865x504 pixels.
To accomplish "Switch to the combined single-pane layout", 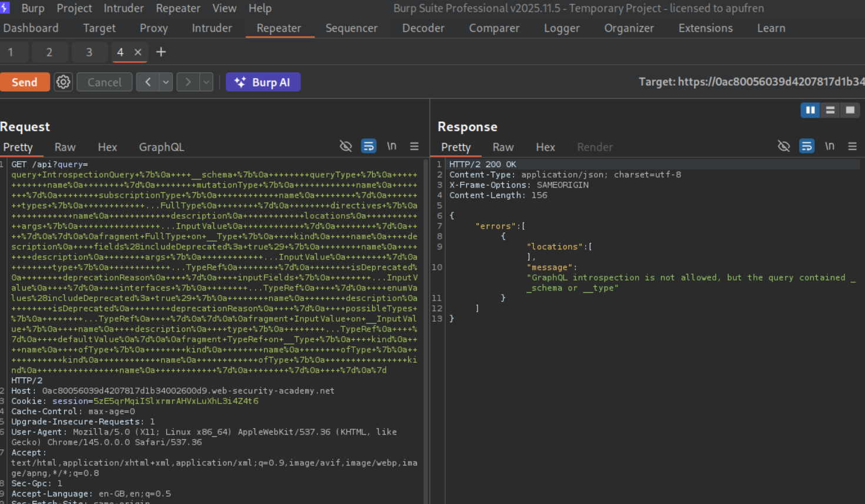I will [x=850, y=110].
